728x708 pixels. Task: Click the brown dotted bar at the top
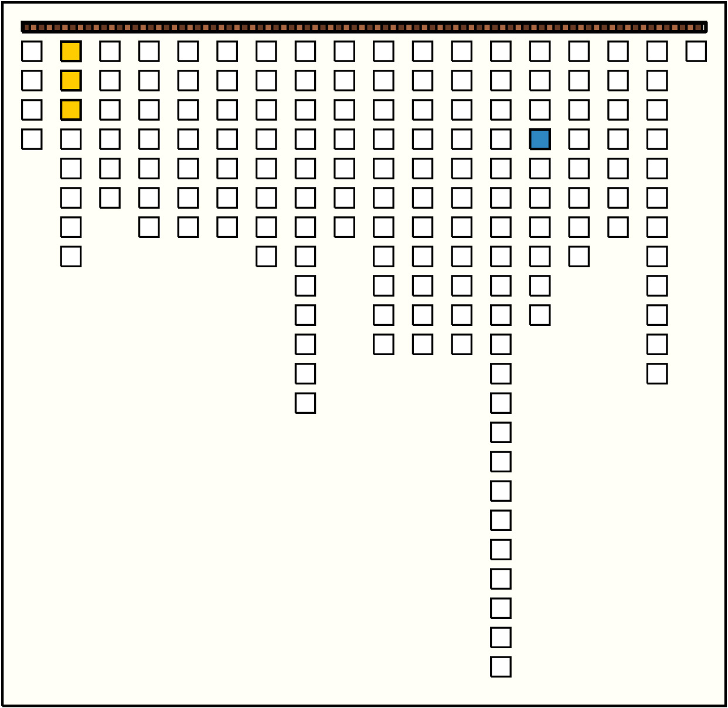click(x=363, y=27)
